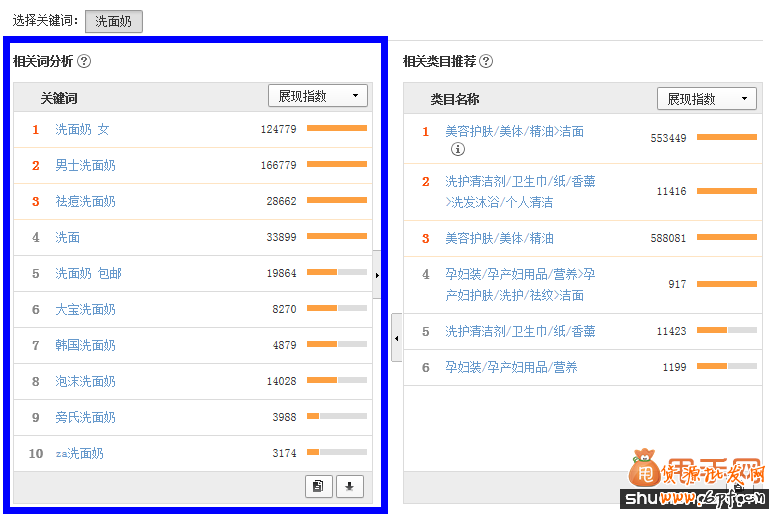Click the help icon beside 相关词分析
775x519 pixels.
(84, 61)
